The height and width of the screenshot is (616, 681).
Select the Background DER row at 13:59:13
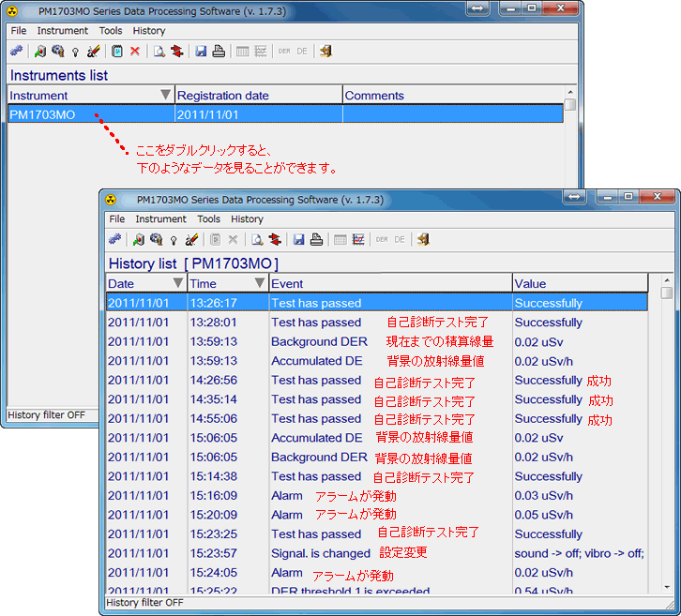tap(376, 341)
